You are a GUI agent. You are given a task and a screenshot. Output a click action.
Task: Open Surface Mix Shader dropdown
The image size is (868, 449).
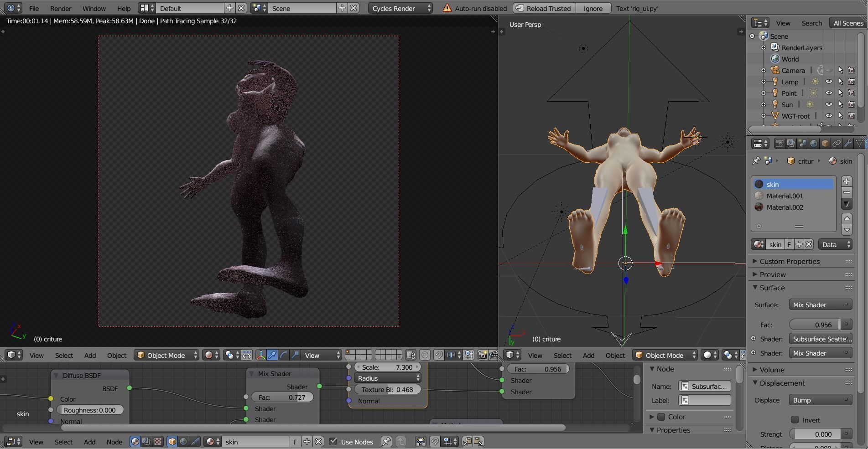821,305
